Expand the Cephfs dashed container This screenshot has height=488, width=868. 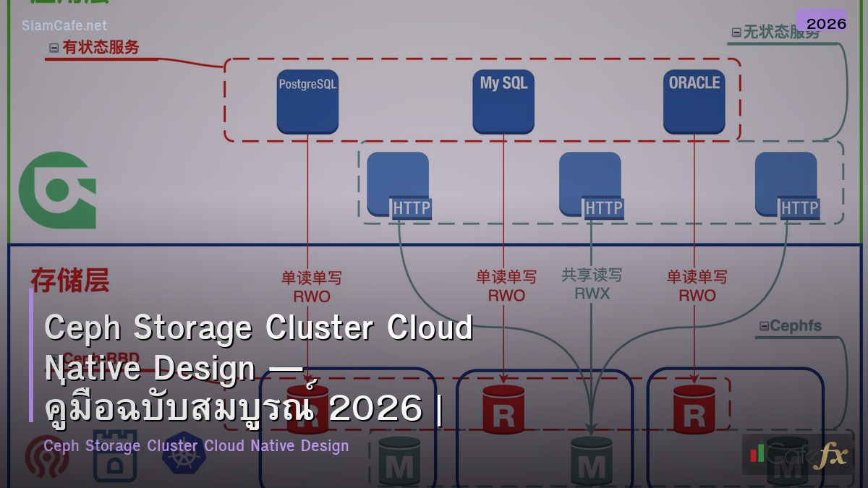pos(792,326)
